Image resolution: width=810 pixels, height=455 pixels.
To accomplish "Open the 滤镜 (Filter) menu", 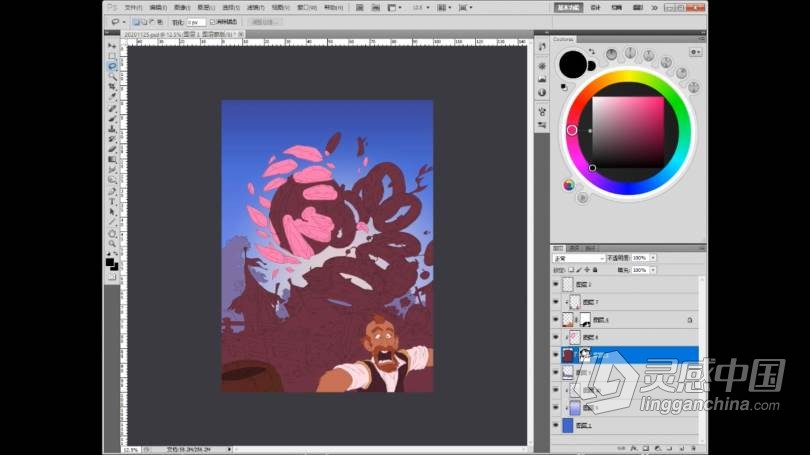I will 255,8.
